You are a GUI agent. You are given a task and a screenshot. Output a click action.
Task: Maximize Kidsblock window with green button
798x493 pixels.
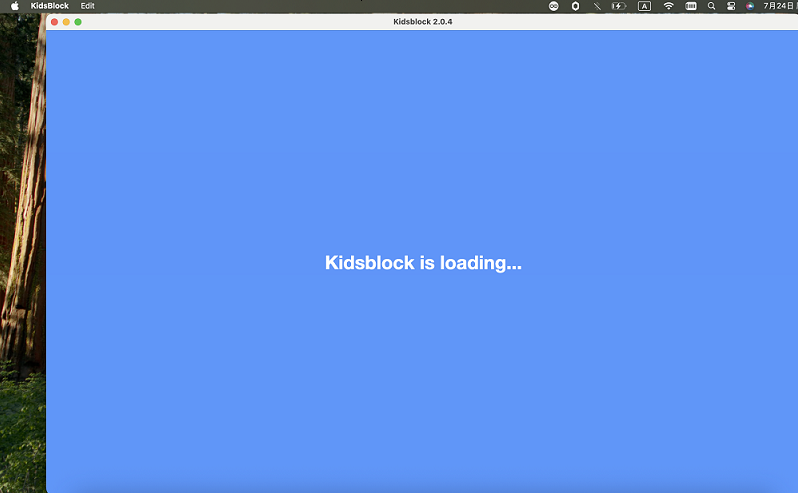[78, 22]
